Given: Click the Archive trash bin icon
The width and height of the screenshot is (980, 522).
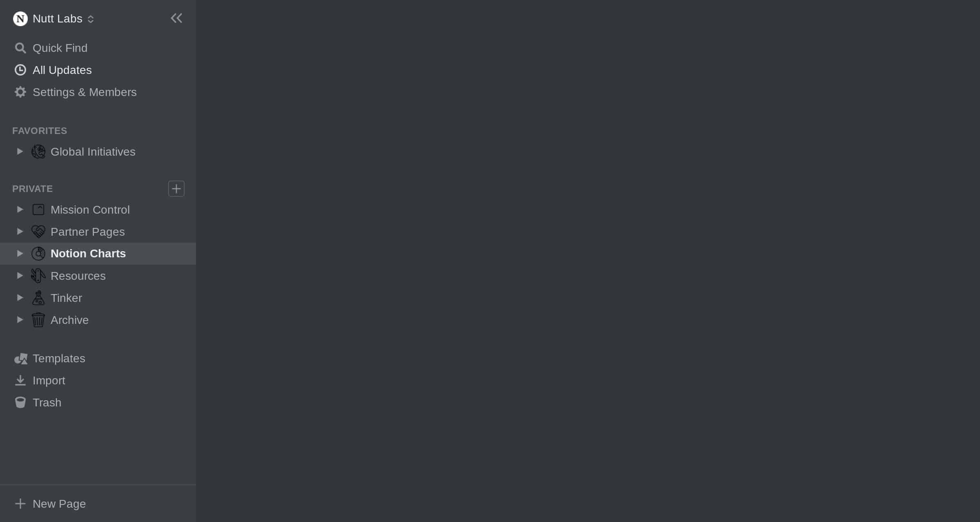Looking at the screenshot, I should click(38, 320).
